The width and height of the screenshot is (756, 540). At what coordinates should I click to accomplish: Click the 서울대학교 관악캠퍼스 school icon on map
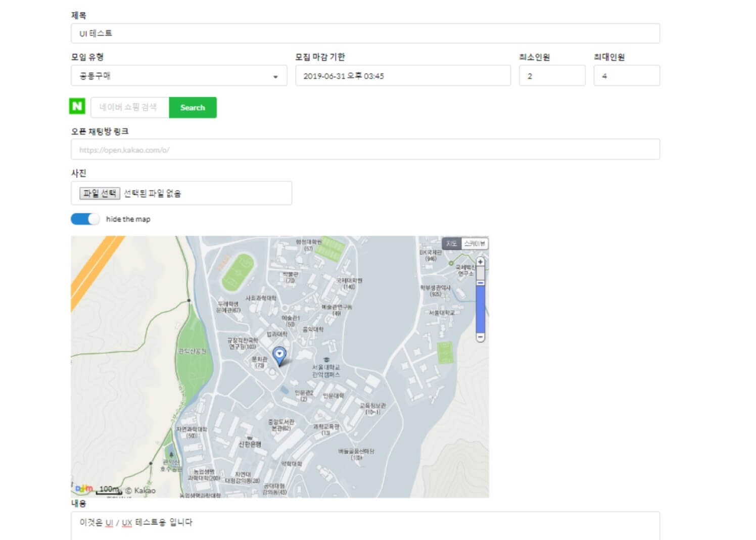click(326, 360)
